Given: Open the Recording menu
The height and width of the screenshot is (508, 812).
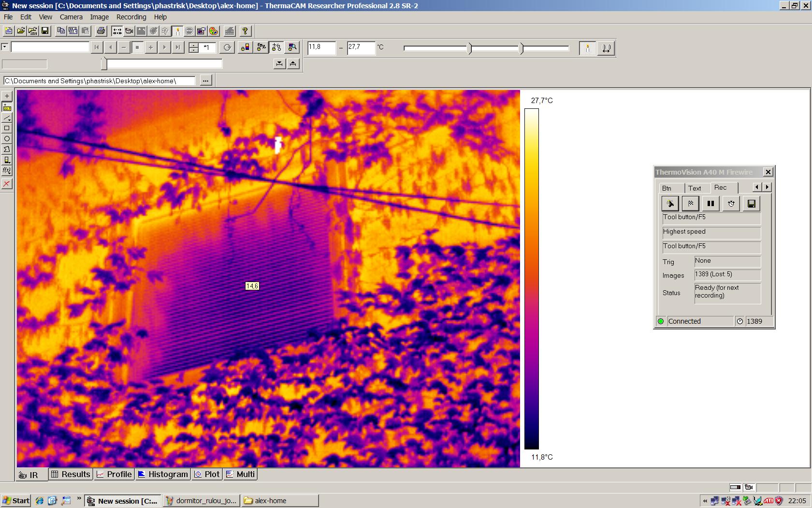Looking at the screenshot, I should [131, 17].
